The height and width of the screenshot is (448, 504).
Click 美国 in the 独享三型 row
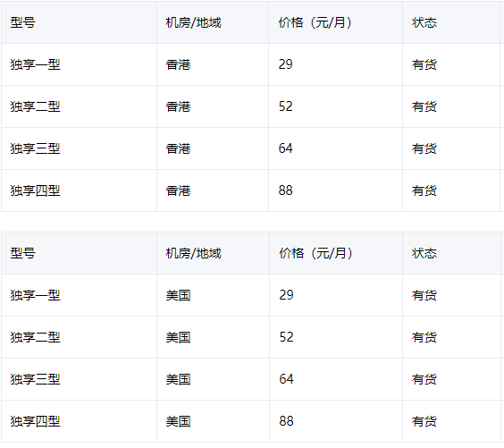[178, 379]
